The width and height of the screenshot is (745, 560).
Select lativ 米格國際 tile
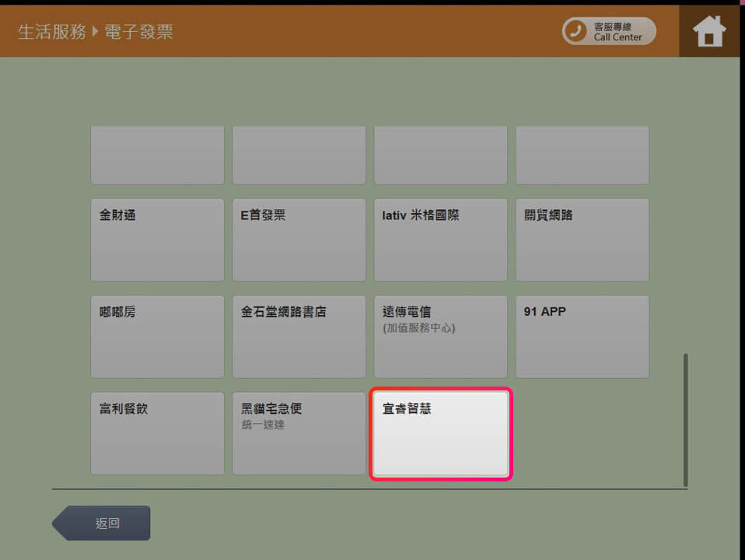click(440, 240)
